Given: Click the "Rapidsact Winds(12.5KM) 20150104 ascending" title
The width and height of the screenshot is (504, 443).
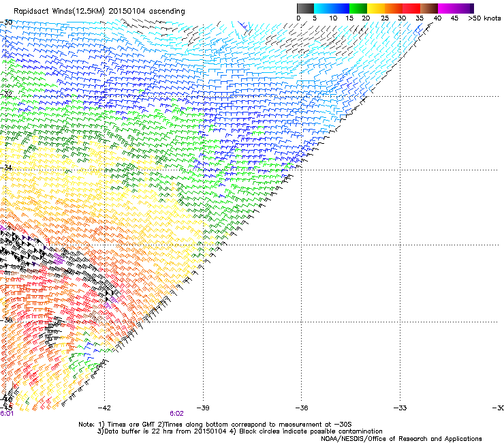Looking at the screenshot, I should pos(99,12).
